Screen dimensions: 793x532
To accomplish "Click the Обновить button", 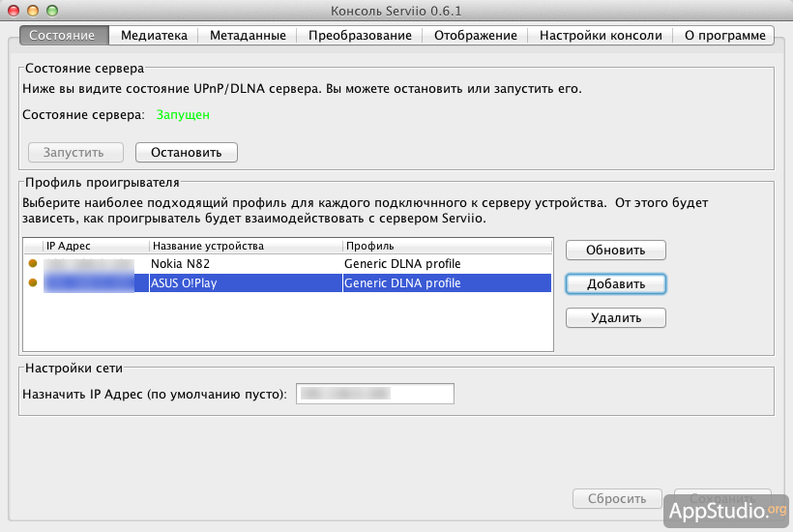I will click(x=616, y=251).
